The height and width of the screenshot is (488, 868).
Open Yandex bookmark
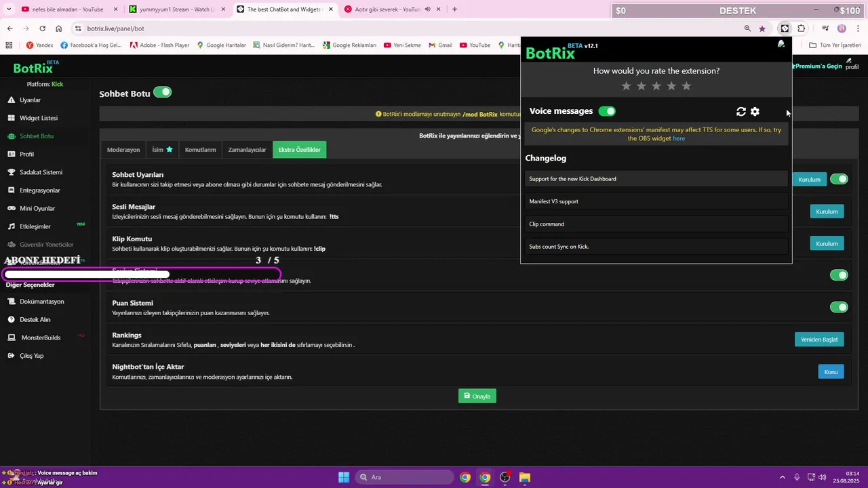(39, 45)
